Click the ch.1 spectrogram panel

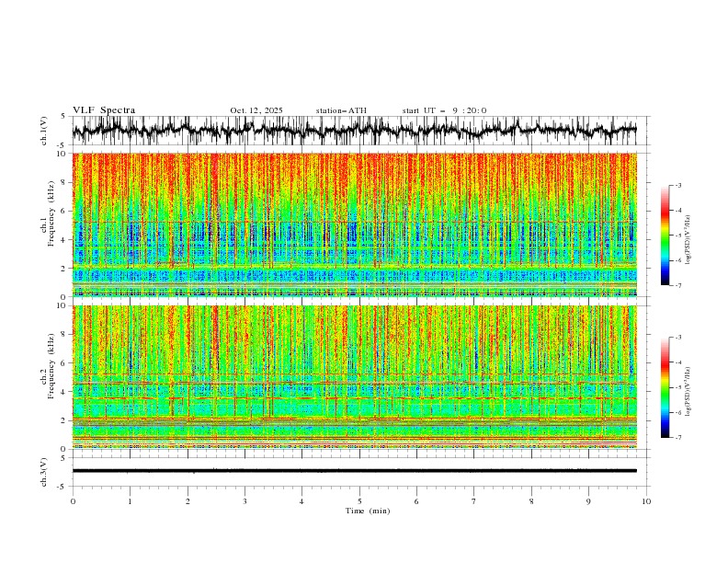(x=355, y=224)
